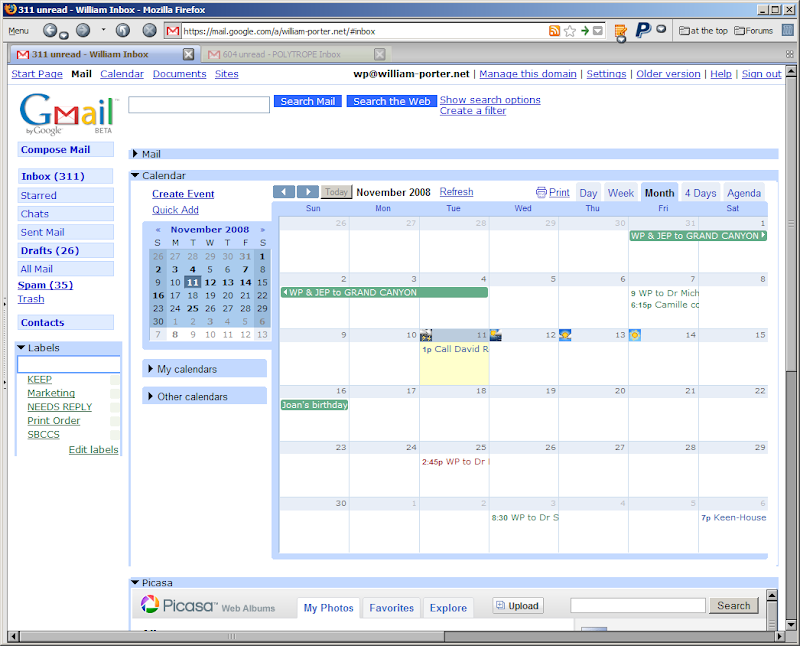This screenshot has width=800, height=646.
Task: Click Compose Mail
Action: click(65, 150)
